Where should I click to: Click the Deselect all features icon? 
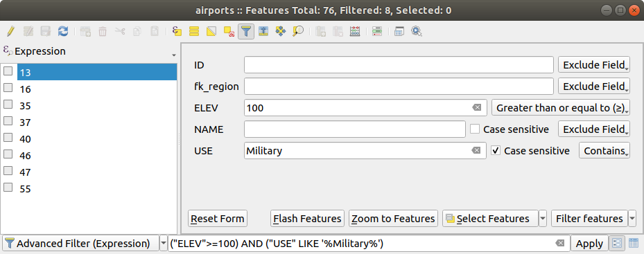[x=229, y=31]
